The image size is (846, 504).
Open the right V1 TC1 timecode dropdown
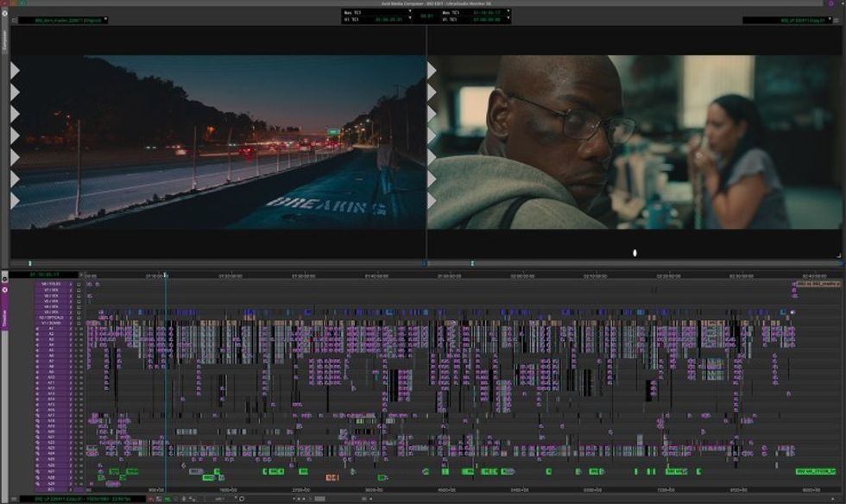tap(508, 17)
